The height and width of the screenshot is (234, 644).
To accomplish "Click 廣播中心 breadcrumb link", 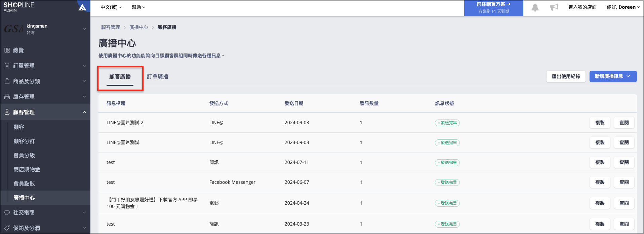I will tap(139, 27).
